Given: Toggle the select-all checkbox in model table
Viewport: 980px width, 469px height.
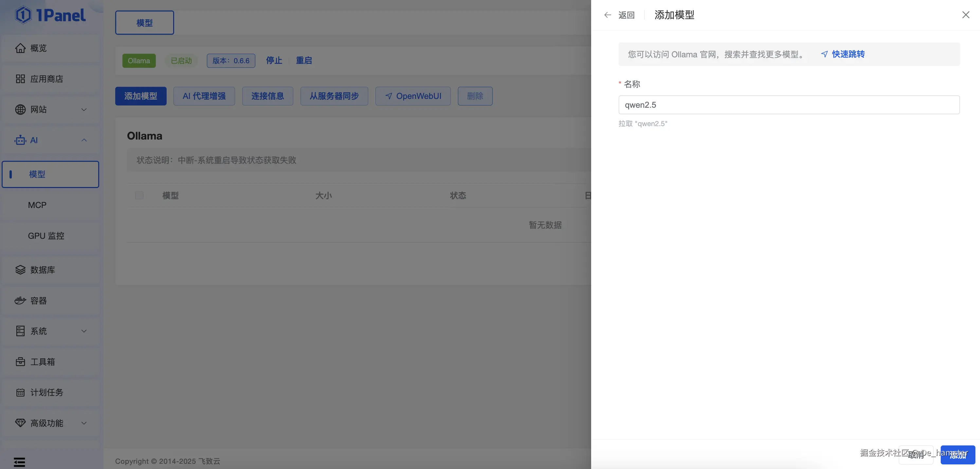Looking at the screenshot, I should 139,195.
